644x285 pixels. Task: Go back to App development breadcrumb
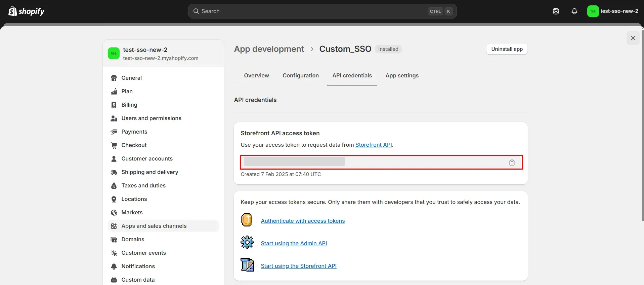pos(269,49)
